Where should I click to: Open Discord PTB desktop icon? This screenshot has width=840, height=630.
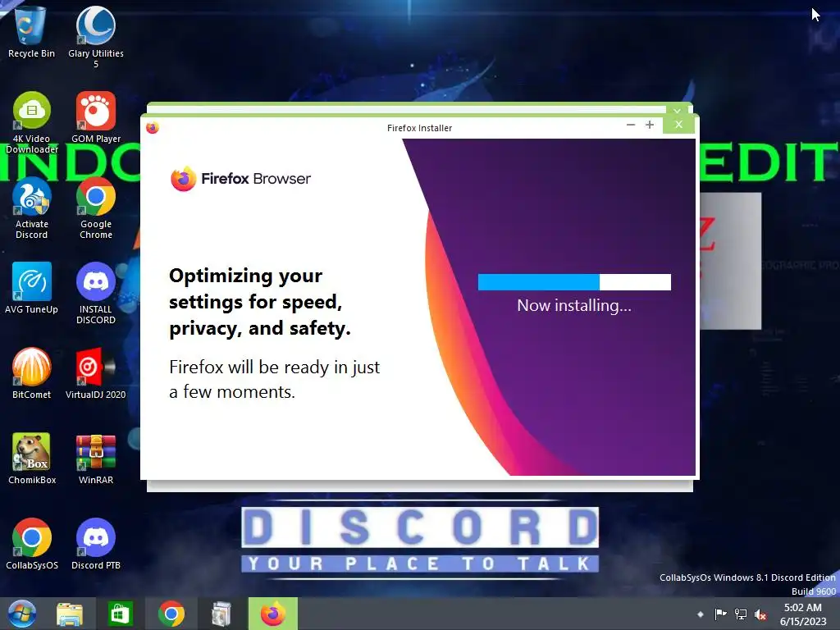click(96, 544)
